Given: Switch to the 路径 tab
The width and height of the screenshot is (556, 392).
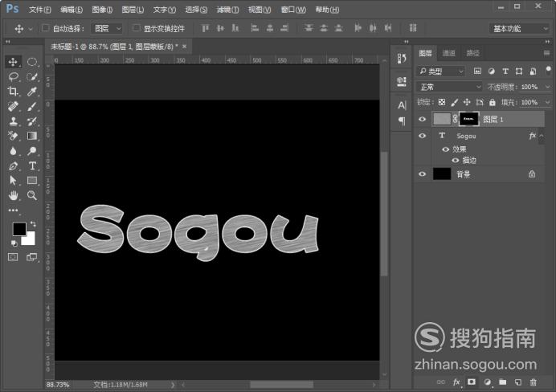Looking at the screenshot, I should pos(473,53).
